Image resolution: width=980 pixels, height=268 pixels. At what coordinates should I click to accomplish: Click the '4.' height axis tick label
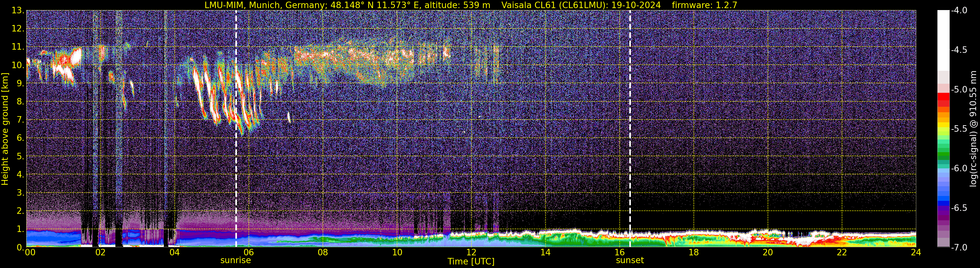tap(20, 175)
